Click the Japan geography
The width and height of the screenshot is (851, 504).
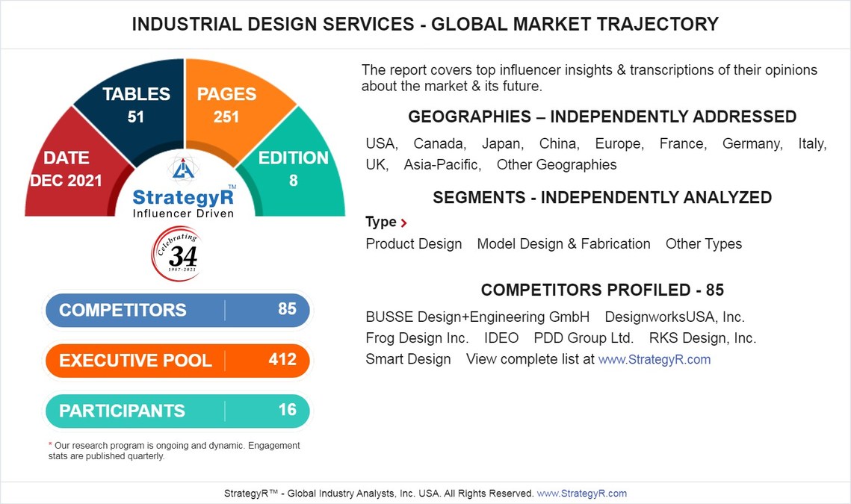(503, 144)
